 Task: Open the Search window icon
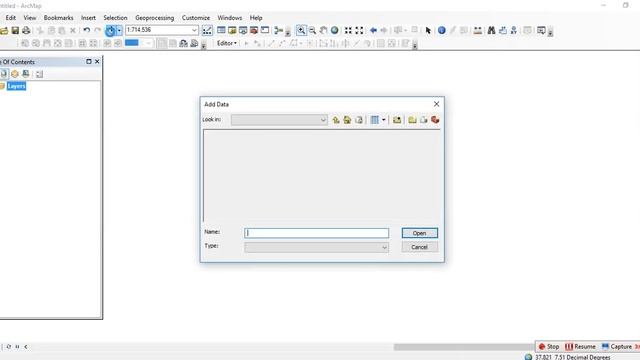pos(243,30)
